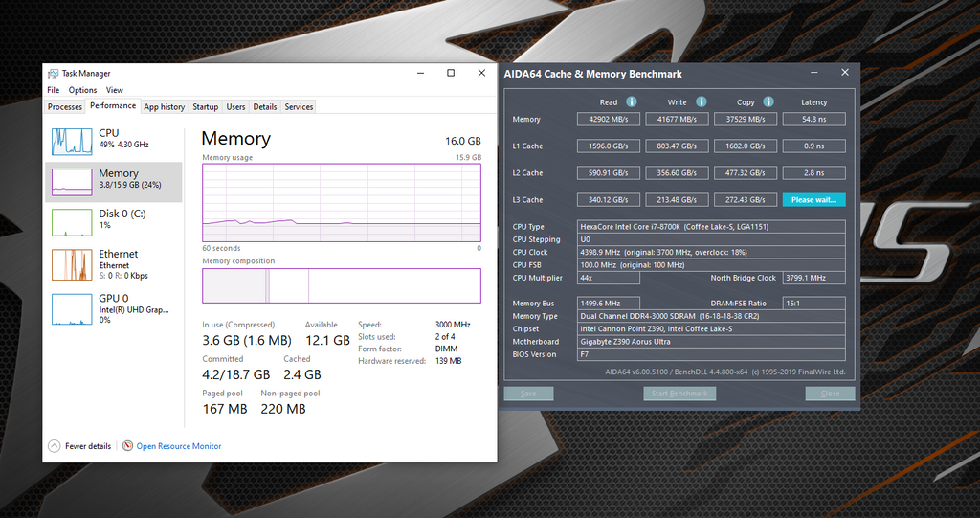980x518 pixels.
Task: Open the View menu
Action: tap(114, 90)
